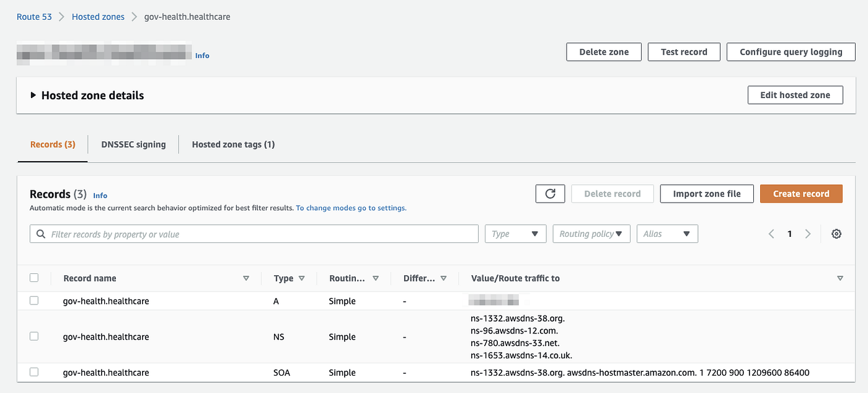Viewport: 868px width, 393px height.
Task: Click the NS type cell
Action: pos(279,337)
